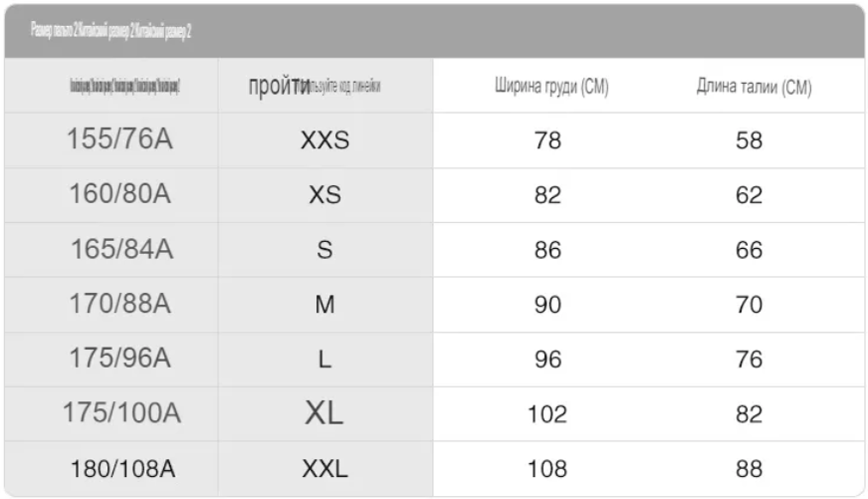The image size is (868, 499).
Task: Click the 170/88A size cell
Action: [119, 304]
